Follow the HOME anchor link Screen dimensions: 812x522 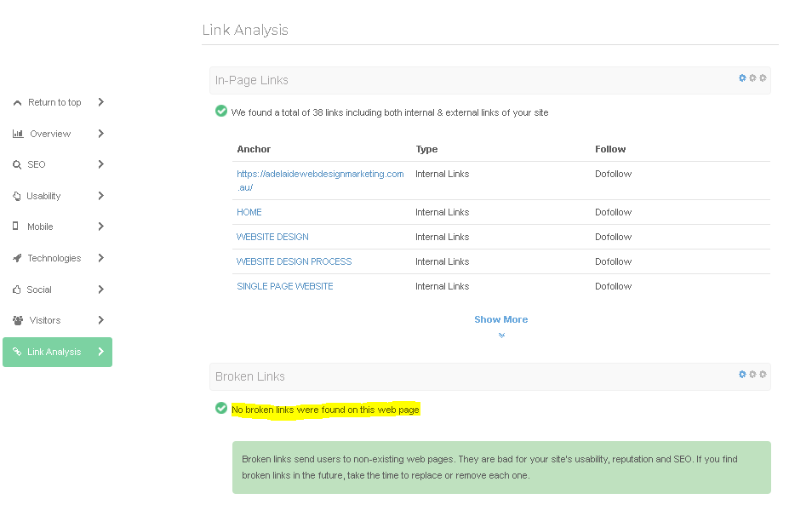click(x=249, y=212)
